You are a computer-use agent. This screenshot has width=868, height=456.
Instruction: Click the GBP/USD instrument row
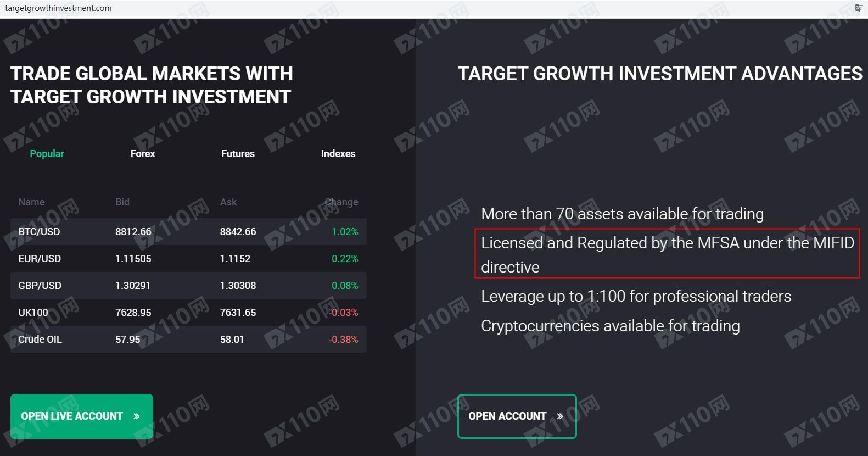188,286
